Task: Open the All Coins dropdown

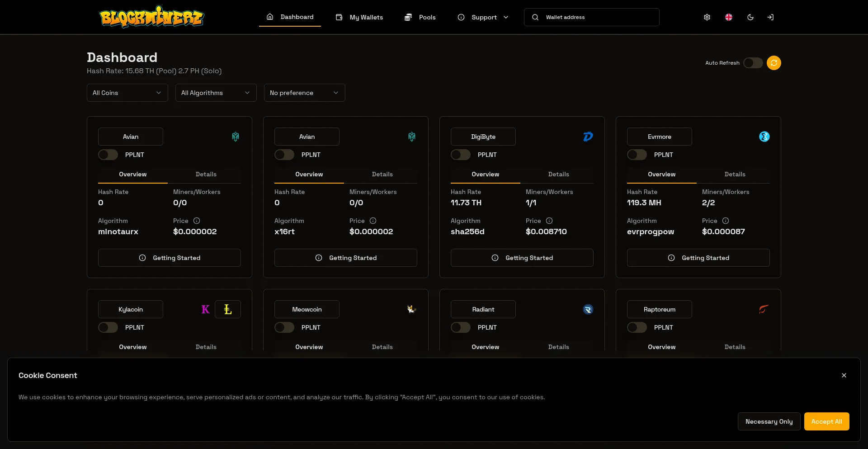Action: (x=127, y=93)
